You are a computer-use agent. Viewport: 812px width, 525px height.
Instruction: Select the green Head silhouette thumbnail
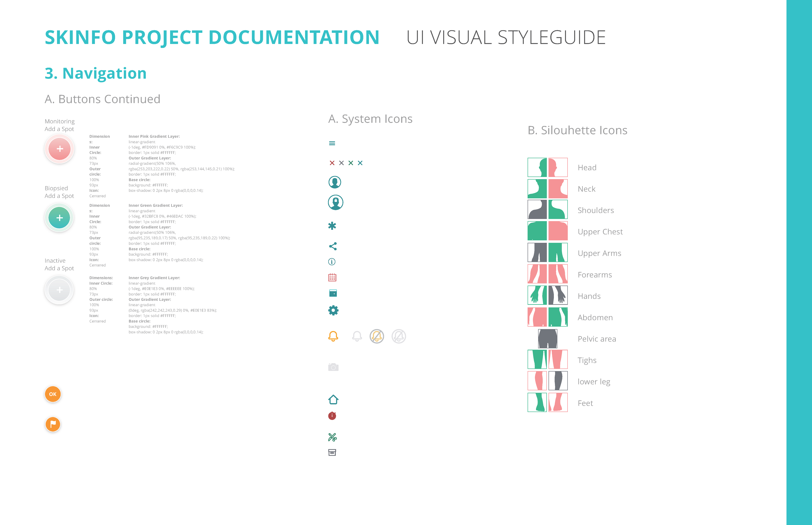pyautogui.click(x=537, y=167)
